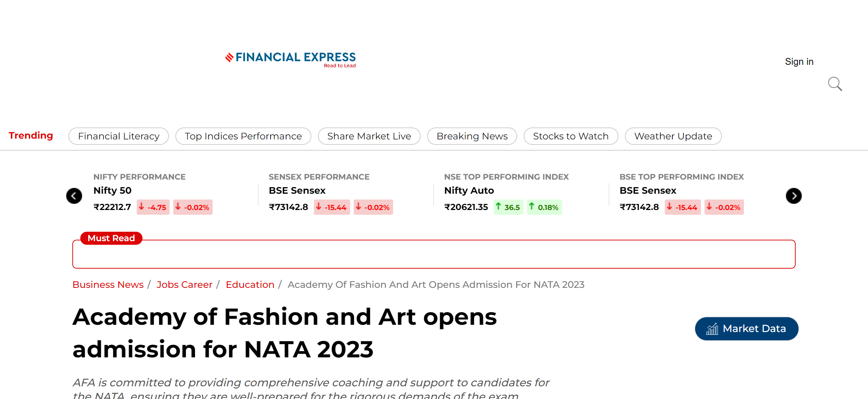Click BSE TOP PERFORMING INDEX heading
The height and width of the screenshot is (399, 868).
(x=682, y=177)
